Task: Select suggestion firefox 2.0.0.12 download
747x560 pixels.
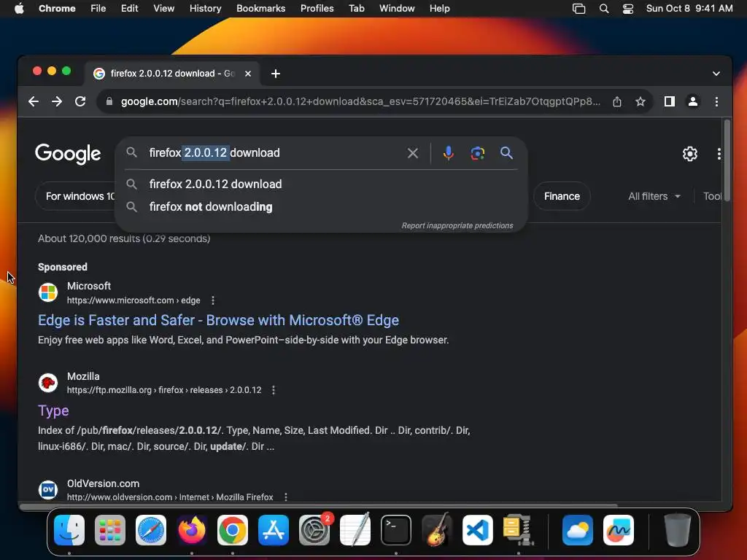Action: point(321,184)
